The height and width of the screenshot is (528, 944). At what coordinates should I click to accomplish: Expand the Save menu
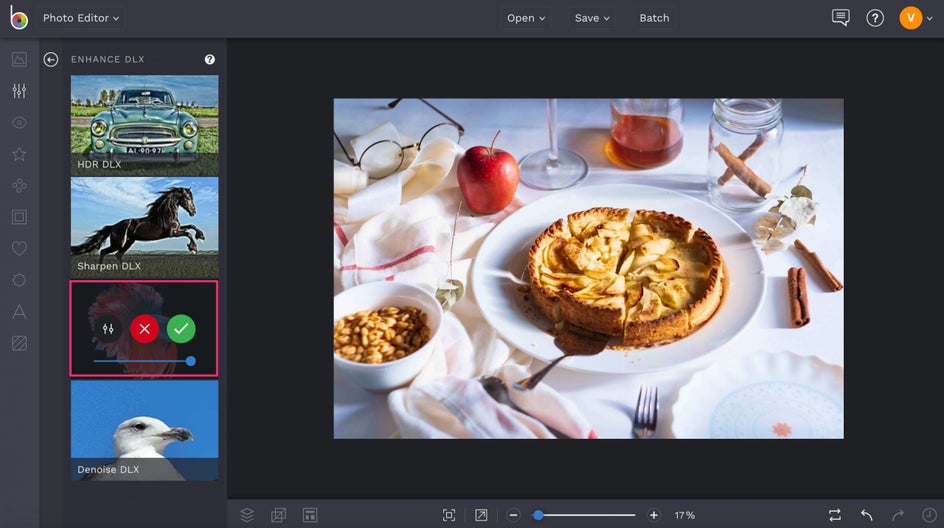pos(592,18)
